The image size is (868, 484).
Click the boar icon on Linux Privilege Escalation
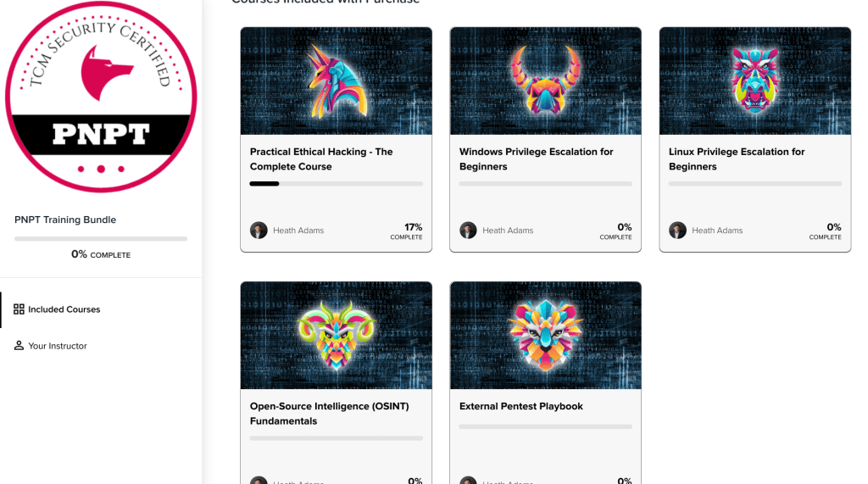pos(754,81)
